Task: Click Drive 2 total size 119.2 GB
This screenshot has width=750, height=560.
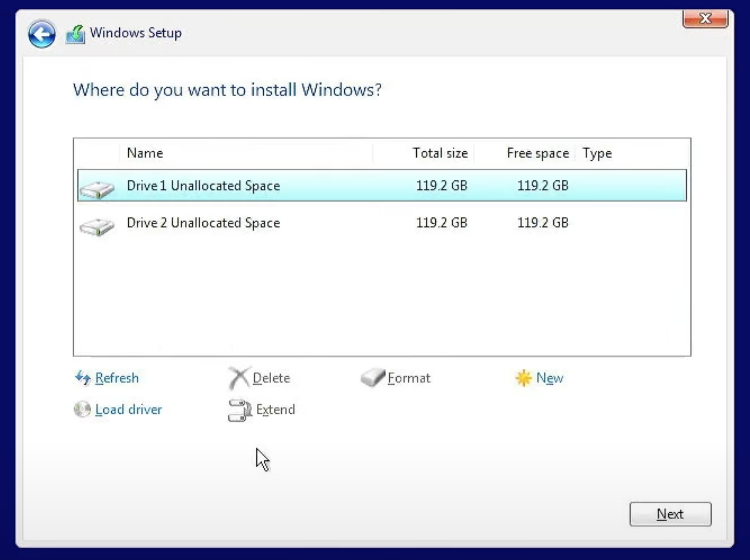Action: point(442,223)
